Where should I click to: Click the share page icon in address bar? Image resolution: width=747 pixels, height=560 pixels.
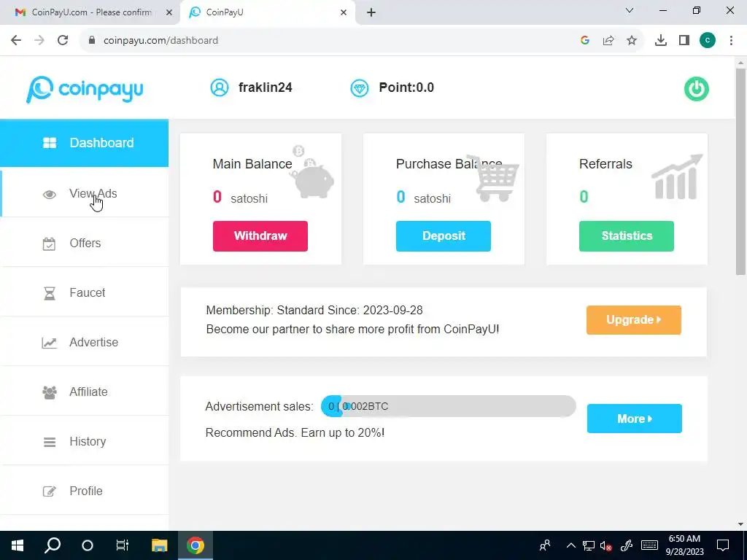pyautogui.click(x=608, y=41)
